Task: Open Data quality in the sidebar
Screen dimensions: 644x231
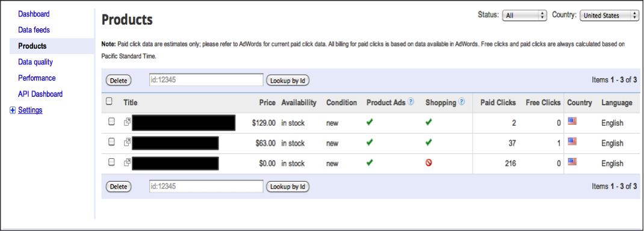Action: tap(36, 62)
